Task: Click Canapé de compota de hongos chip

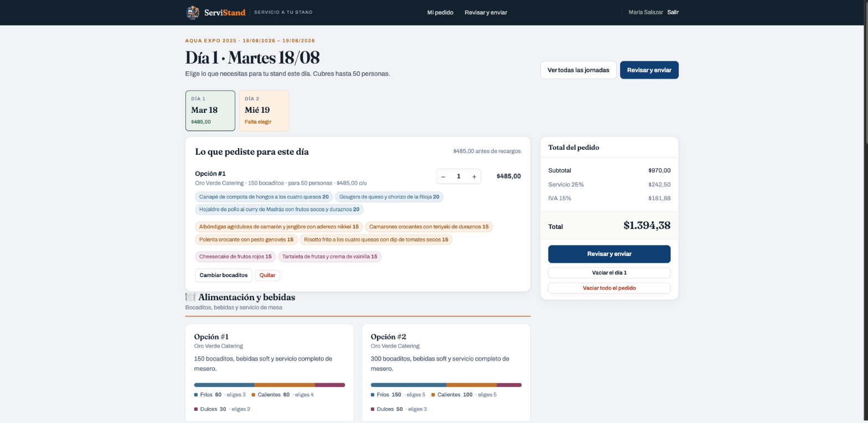Action: [264, 197]
